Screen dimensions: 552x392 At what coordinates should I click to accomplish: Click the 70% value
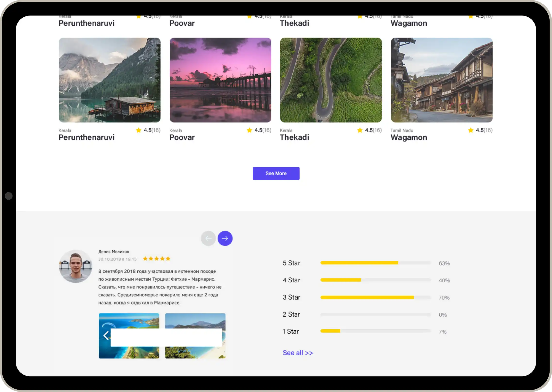click(444, 298)
